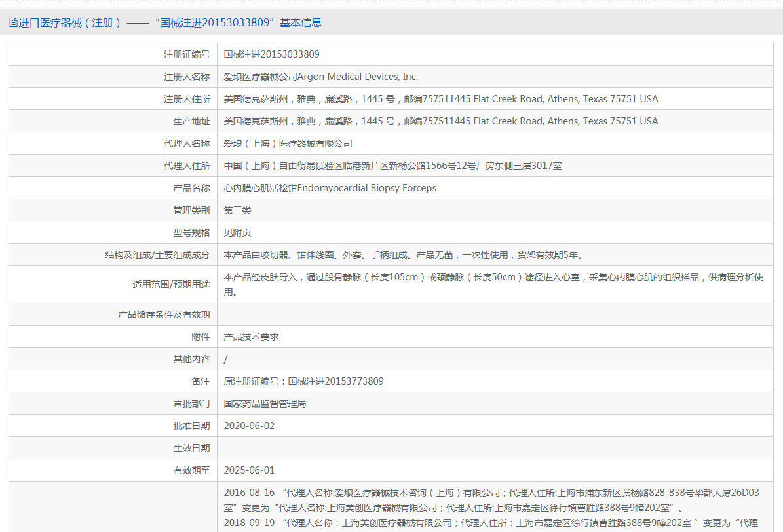The height and width of the screenshot is (532, 783).
Task: Click the 代理人住所 agent address value
Action: pyautogui.click(x=392, y=166)
